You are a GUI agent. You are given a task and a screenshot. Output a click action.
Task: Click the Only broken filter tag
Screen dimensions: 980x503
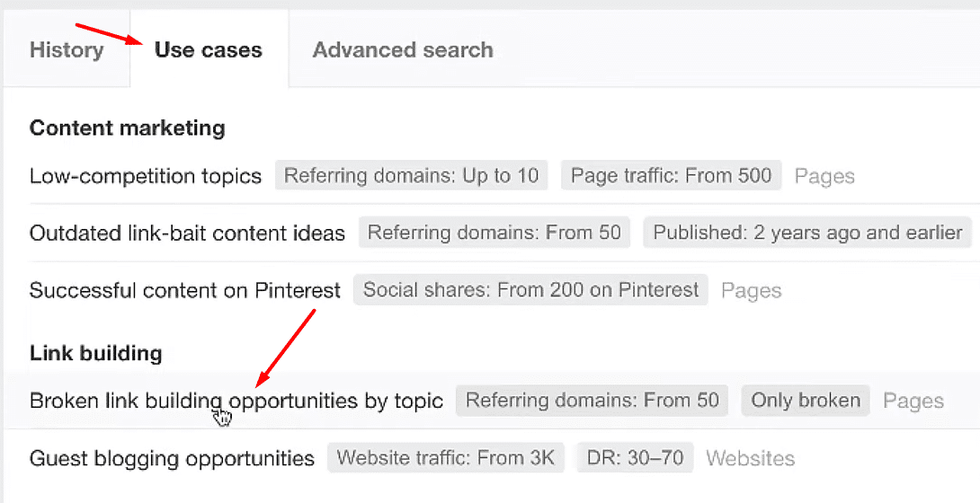click(x=806, y=401)
